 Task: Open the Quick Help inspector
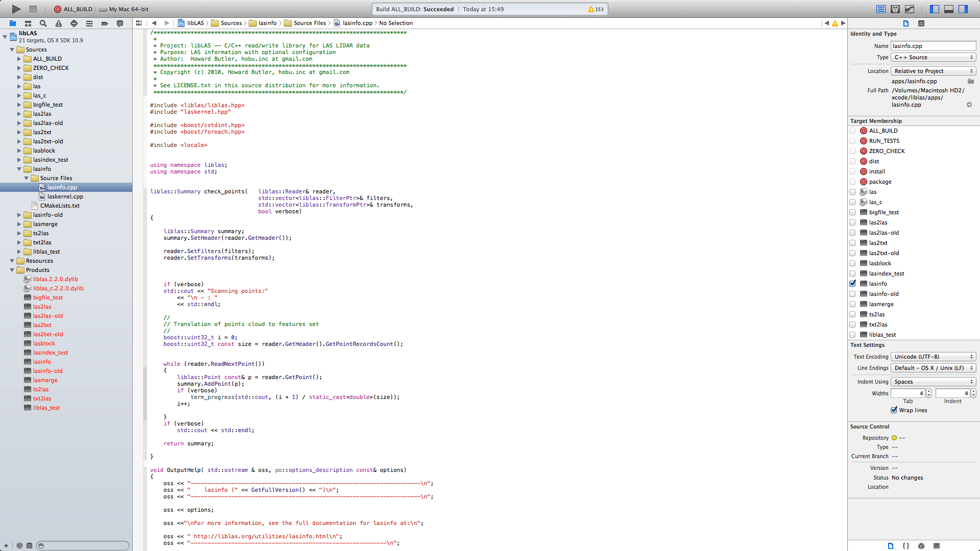click(921, 23)
